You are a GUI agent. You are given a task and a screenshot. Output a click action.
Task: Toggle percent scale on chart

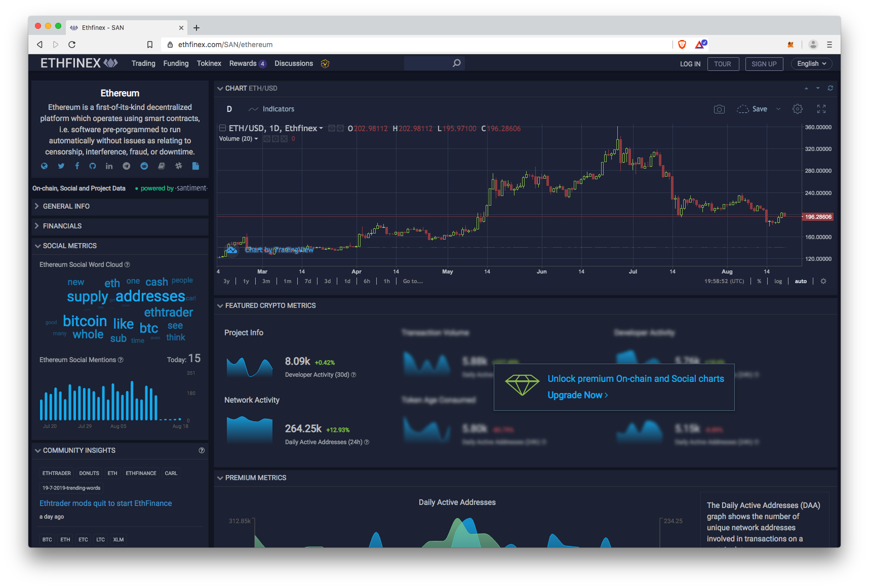click(759, 281)
